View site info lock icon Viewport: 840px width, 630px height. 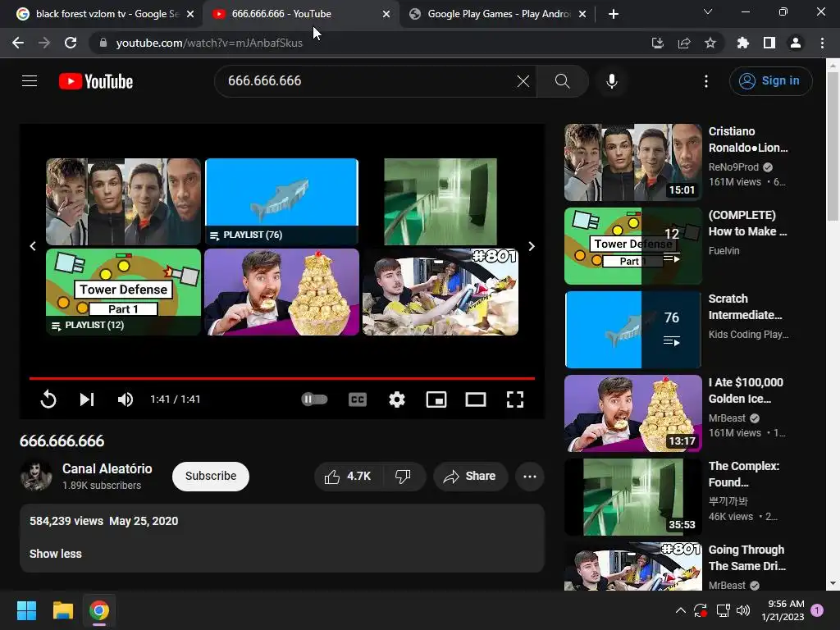pyautogui.click(x=103, y=43)
